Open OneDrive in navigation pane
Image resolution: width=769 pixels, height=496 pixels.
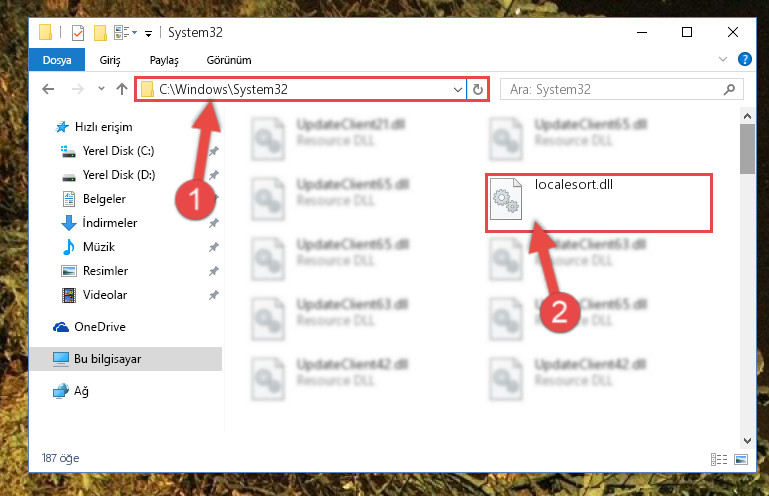pyautogui.click(x=100, y=327)
